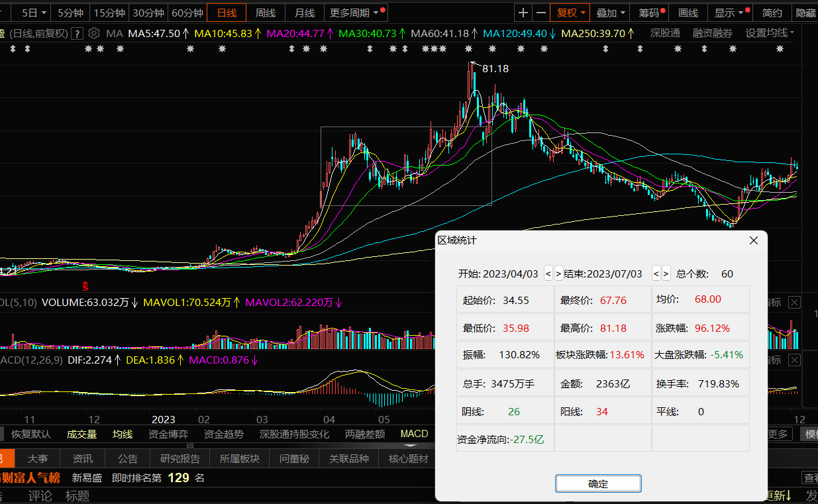
Task: Toggle 隐藏 hide panel button
Action: pos(805,13)
